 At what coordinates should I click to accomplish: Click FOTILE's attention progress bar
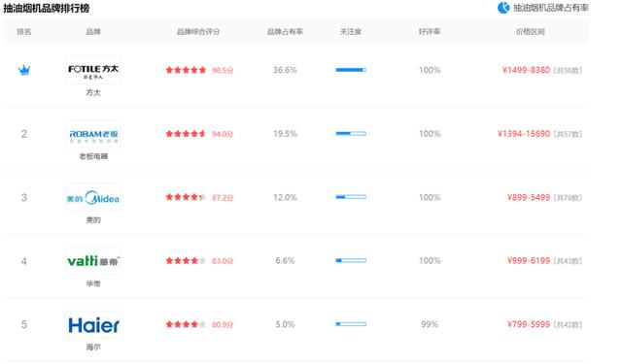351,70
